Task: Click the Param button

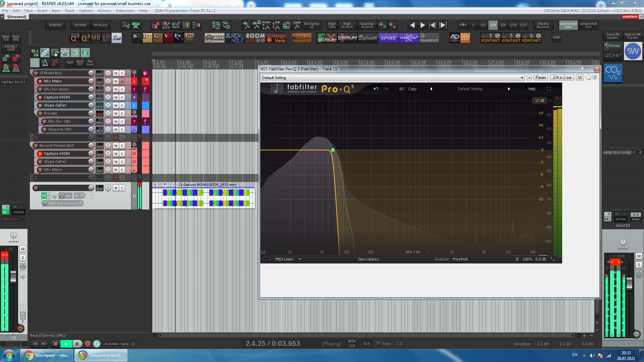Action: pyautogui.click(x=540, y=77)
